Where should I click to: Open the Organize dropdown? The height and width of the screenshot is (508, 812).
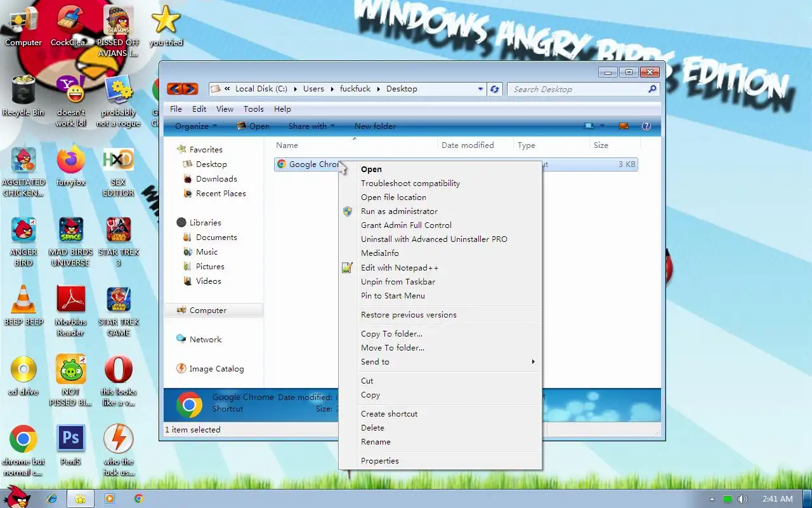[x=195, y=126]
